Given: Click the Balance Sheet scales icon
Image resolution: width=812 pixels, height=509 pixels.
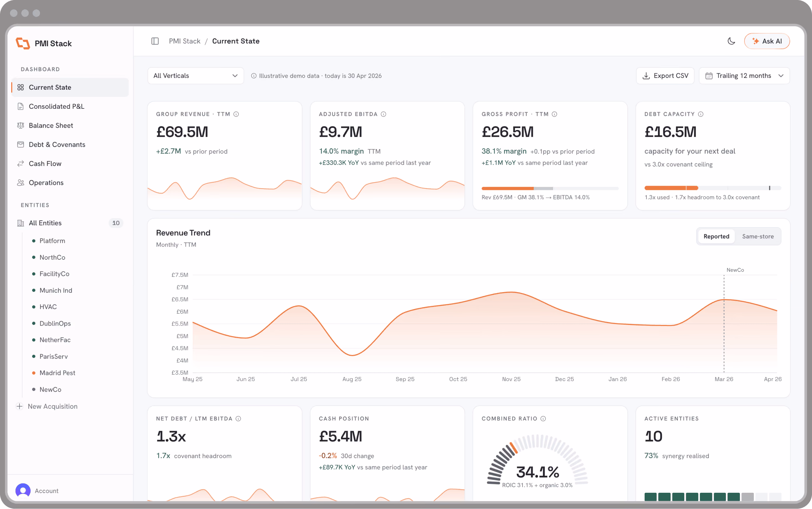Looking at the screenshot, I should coord(21,126).
